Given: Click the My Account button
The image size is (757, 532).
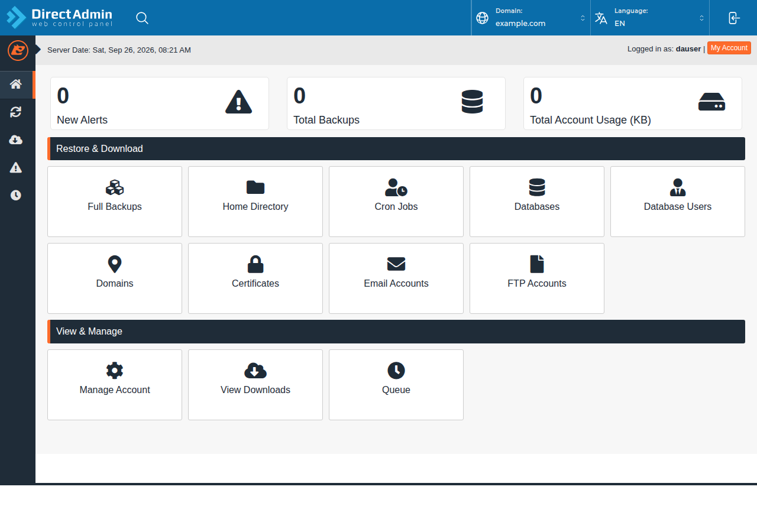Looking at the screenshot, I should pyautogui.click(x=729, y=48).
